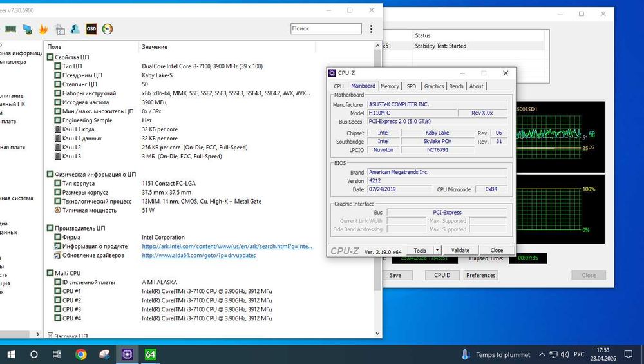The width and height of the screenshot is (644, 364).
Task: Open the Windows Start menu
Action: pos(11,354)
